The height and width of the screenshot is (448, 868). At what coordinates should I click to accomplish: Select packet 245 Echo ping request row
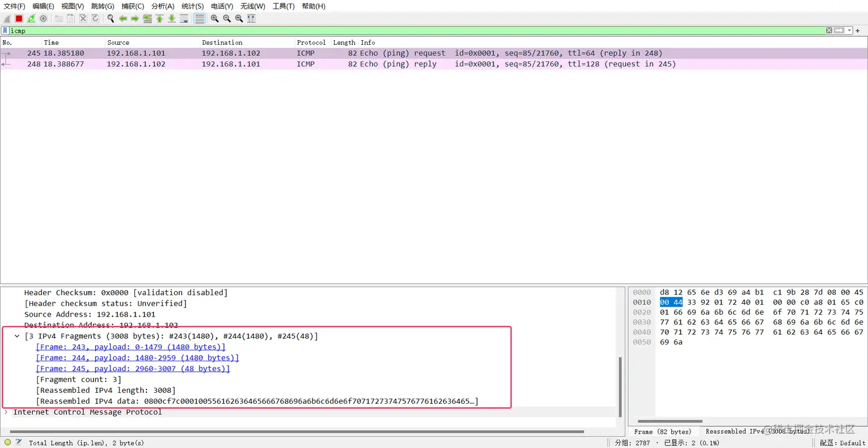[434, 53]
